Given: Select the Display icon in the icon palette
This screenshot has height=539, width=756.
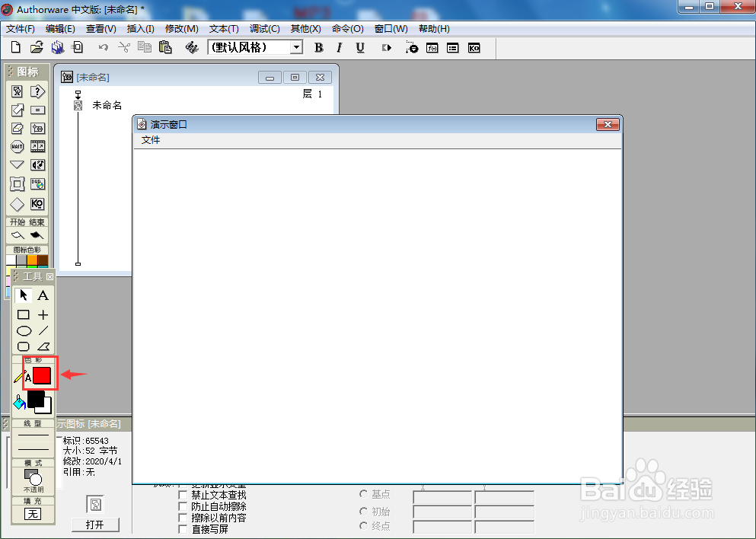Looking at the screenshot, I should (17, 91).
